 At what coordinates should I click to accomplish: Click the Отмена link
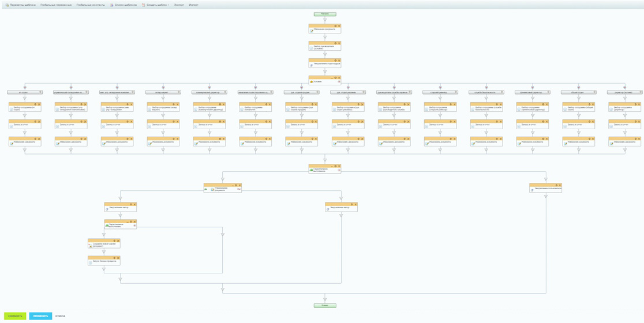coord(60,316)
